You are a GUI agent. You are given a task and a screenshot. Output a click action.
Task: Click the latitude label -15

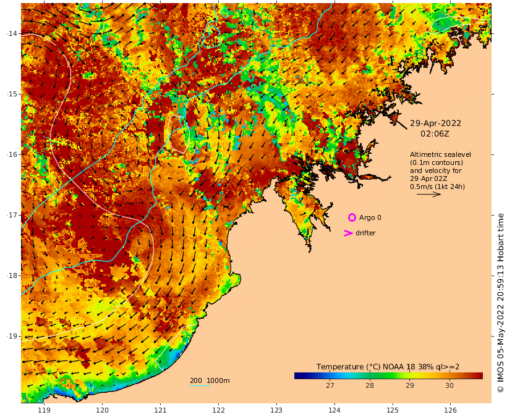click(x=12, y=94)
